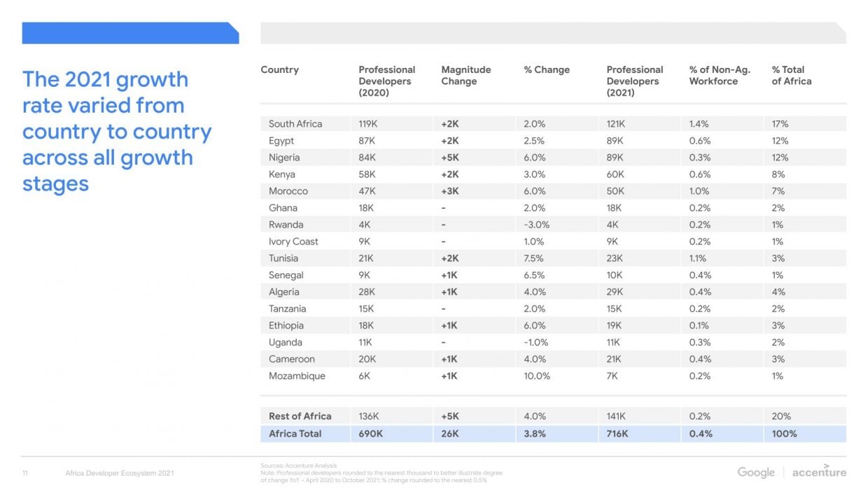Click the Professional Developers (2020) column header
This screenshot has height=489, width=868.
tap(386, 81)
